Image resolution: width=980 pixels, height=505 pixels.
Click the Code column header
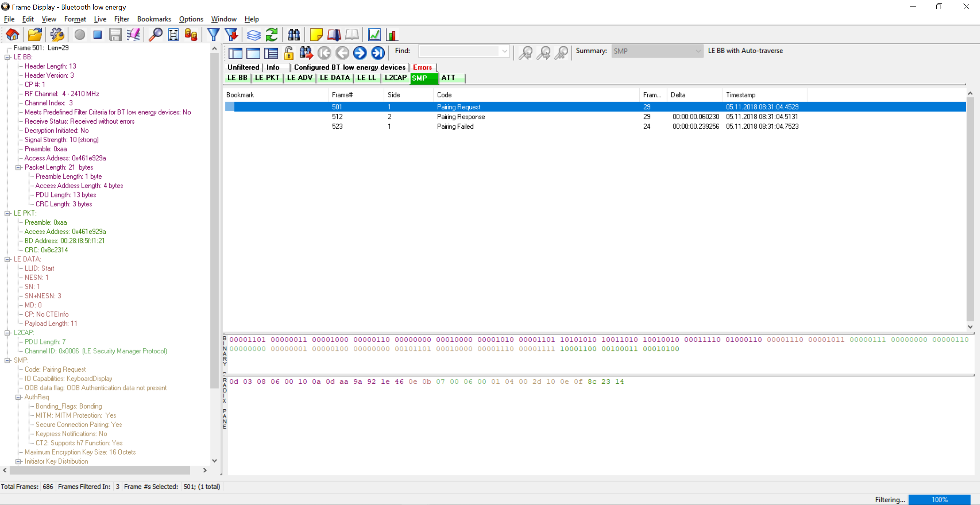tap(536, 95)
